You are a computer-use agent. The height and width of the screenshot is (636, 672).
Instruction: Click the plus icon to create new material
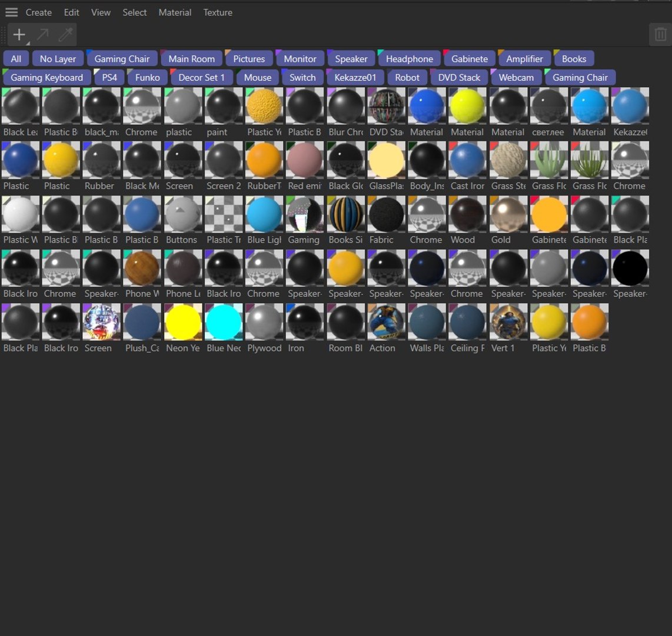[19, 34]
